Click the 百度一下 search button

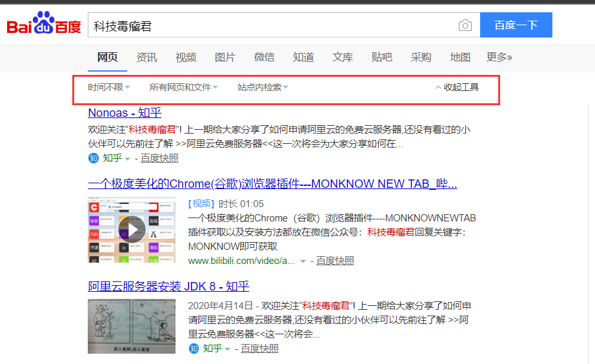[x=516, y=25]
